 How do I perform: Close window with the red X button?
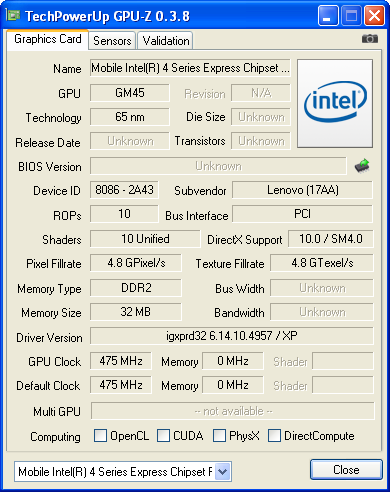(374, 16)
